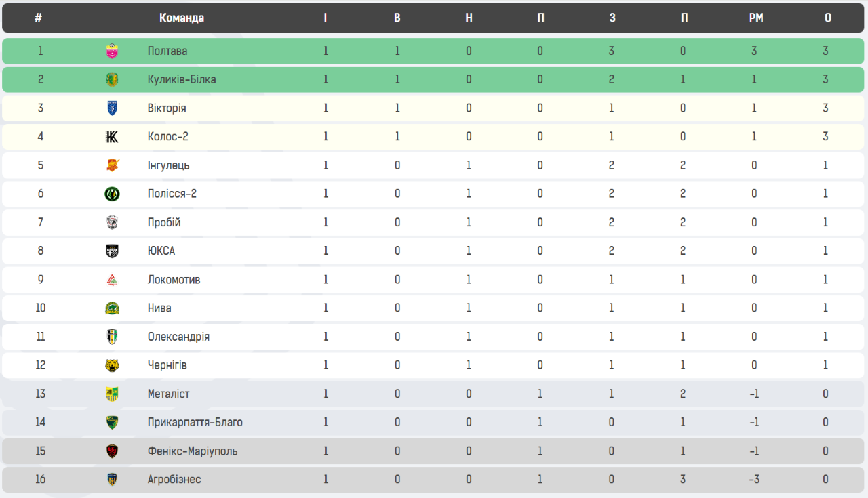Click the Металіст club crest

(x=112, y=394)
